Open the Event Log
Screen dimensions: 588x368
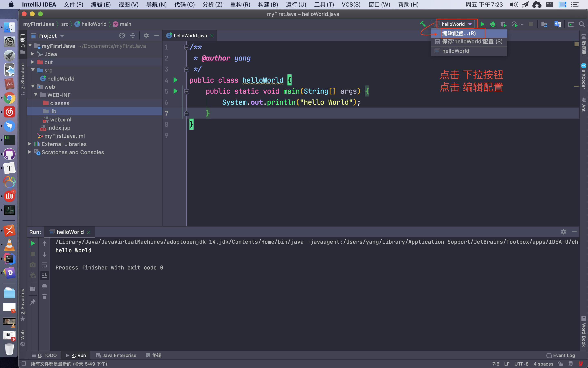pyautogui.click(x=561, y=355)
